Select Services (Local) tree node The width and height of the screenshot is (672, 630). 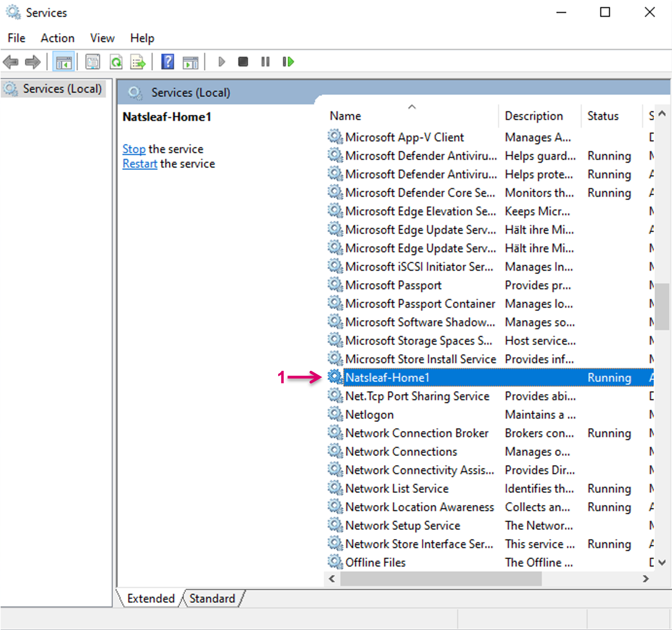[x=62, y=89]
